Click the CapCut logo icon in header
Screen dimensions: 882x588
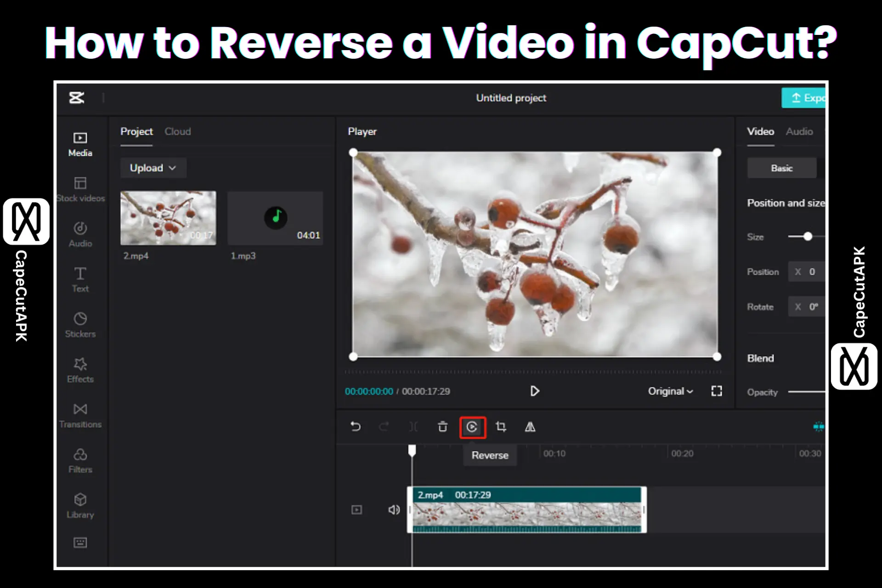point(77,98)
